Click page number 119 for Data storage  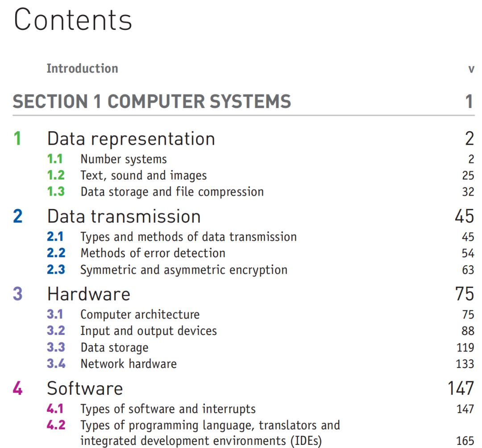click(x=465, y=348)
